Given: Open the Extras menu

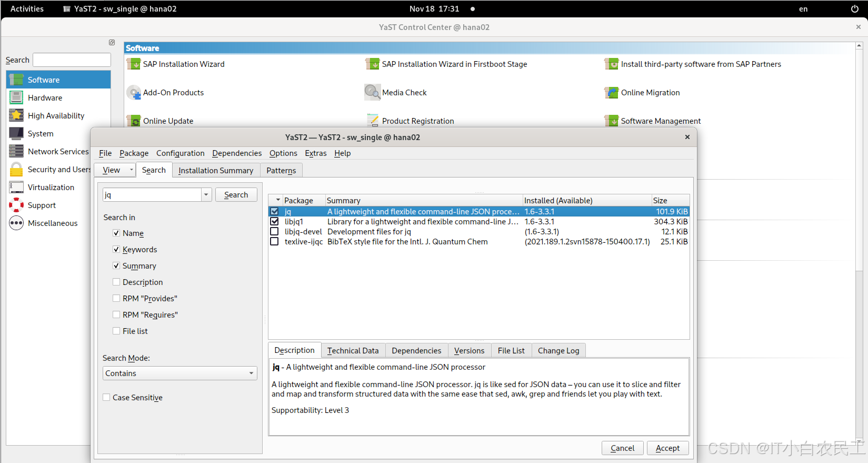Looking at the screenshot, I should (316, 153).
